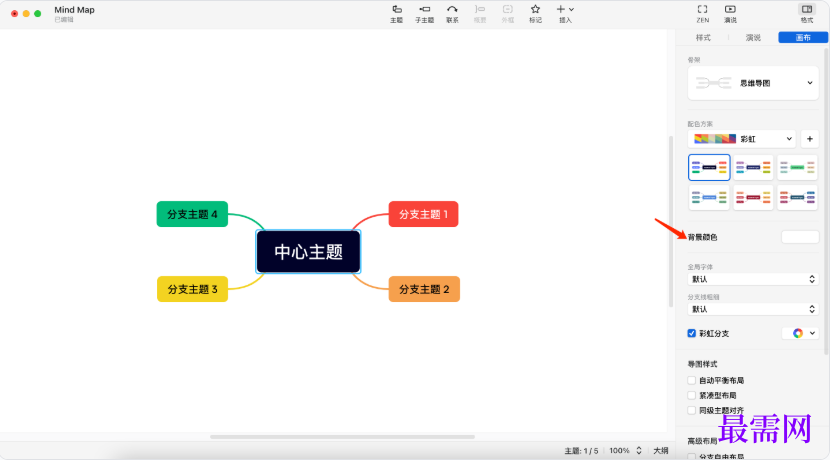Open the 标记 (Marker) star icon
Viewport: 830px width, 460px height.
[535, 10]
